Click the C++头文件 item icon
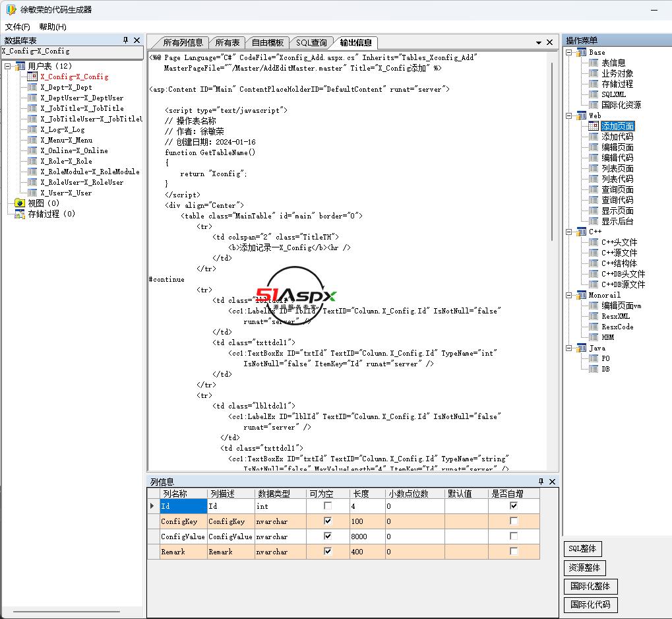Screen dimensions: 672x619 point(593,242)
